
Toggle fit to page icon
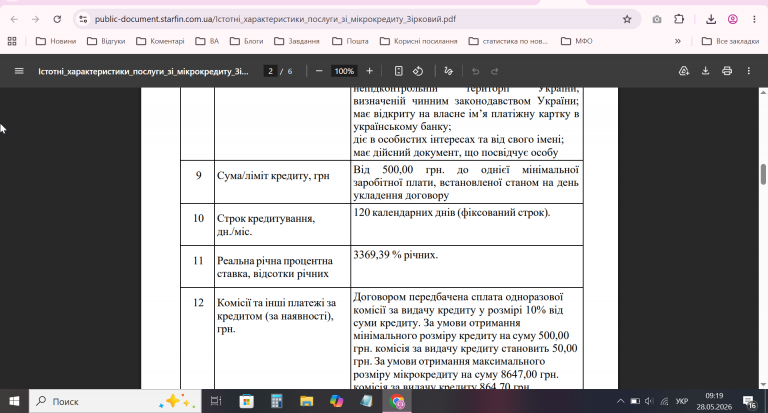tap(398, 71)
